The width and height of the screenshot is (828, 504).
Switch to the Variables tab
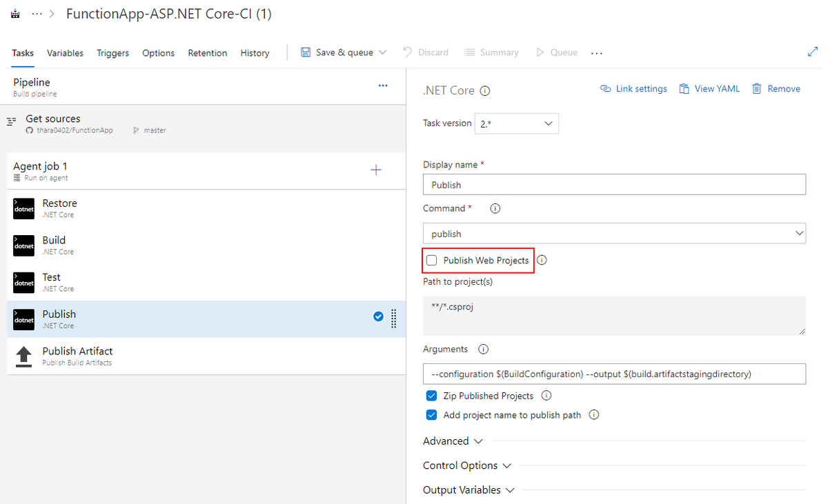point(65,53)
